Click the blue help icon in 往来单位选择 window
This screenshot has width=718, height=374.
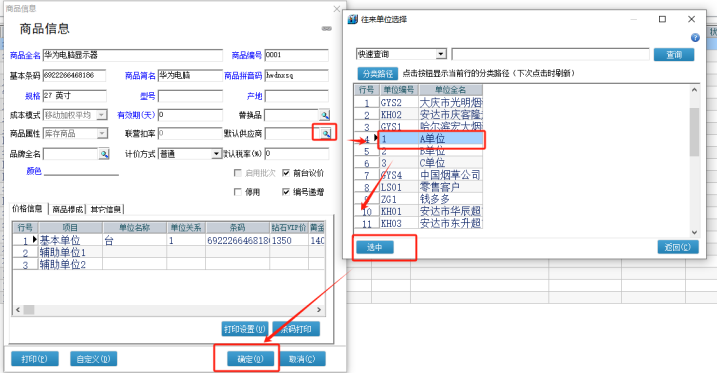tap(695, 38)
